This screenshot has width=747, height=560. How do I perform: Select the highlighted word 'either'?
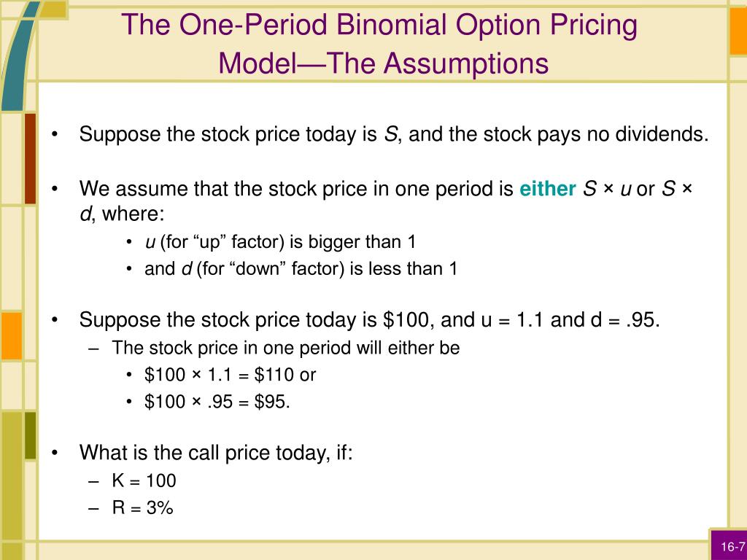click(x=547, y=189)
